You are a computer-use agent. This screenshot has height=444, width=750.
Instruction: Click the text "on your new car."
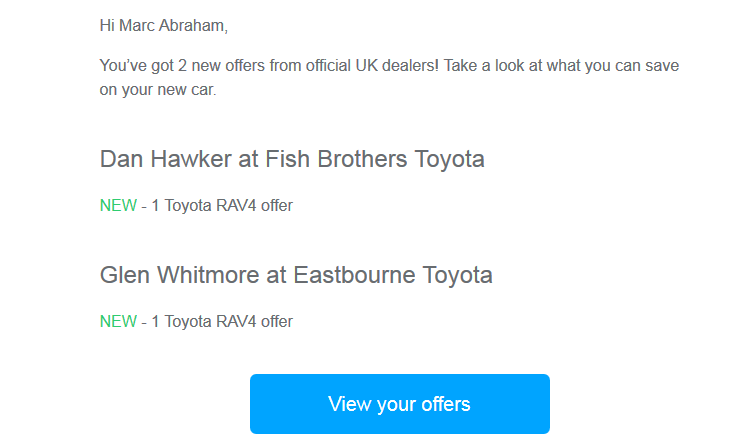pos(158,90)
